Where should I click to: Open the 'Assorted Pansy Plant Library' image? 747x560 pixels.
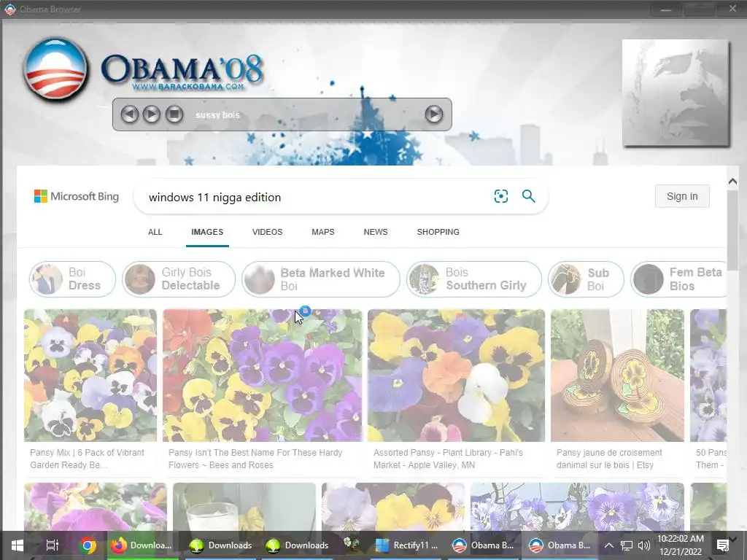[456, 376]
